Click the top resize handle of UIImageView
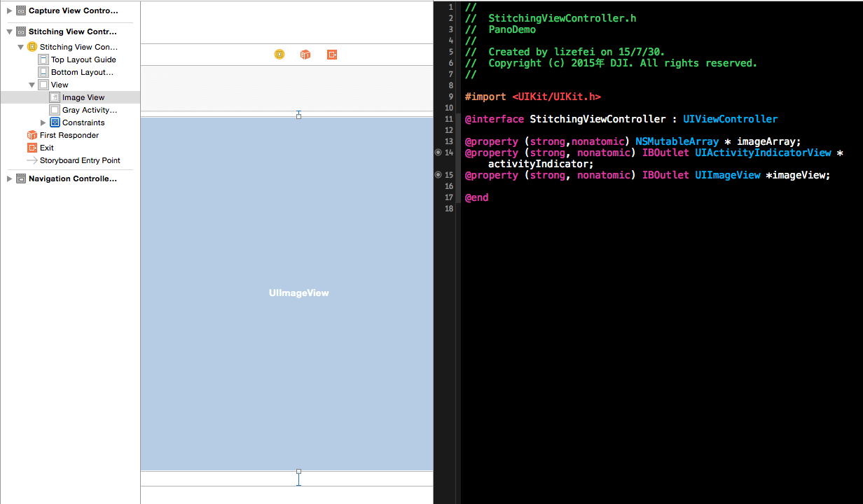 pyautogui.click(x=298, y=116)
